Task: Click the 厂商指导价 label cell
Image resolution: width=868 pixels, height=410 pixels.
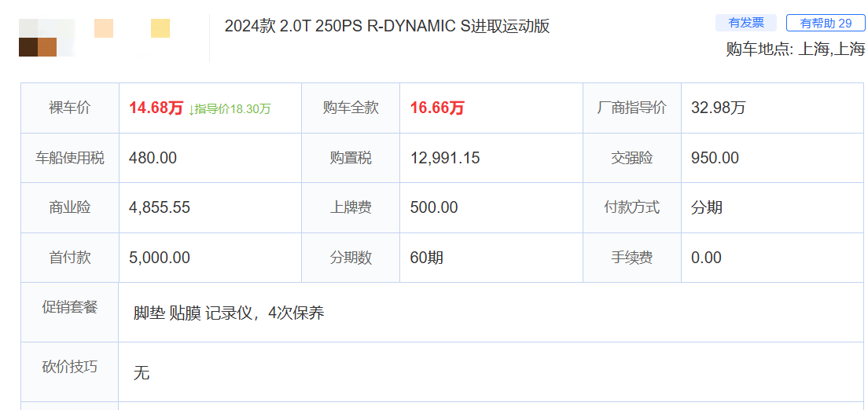Action: [632, 108]
